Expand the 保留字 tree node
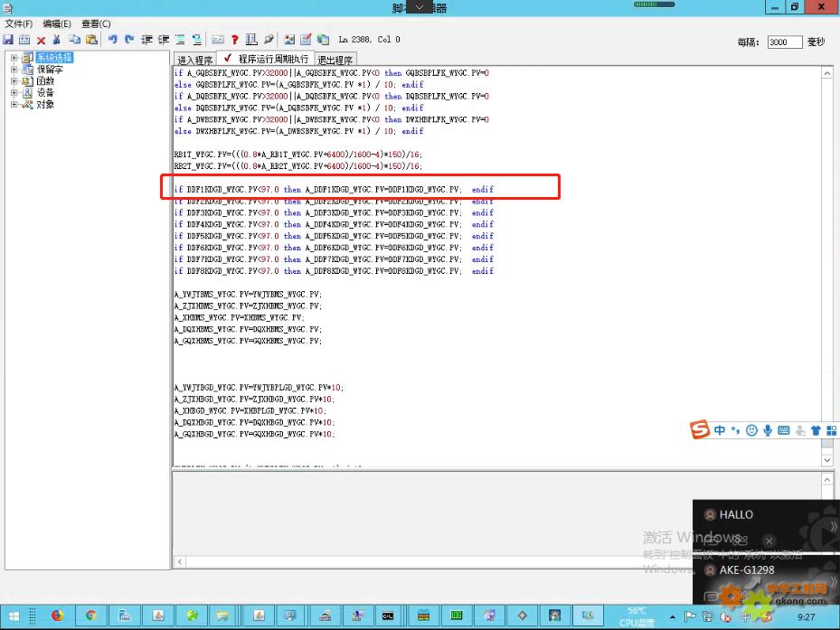Screen dimensions: 840x630 [14, 69]
